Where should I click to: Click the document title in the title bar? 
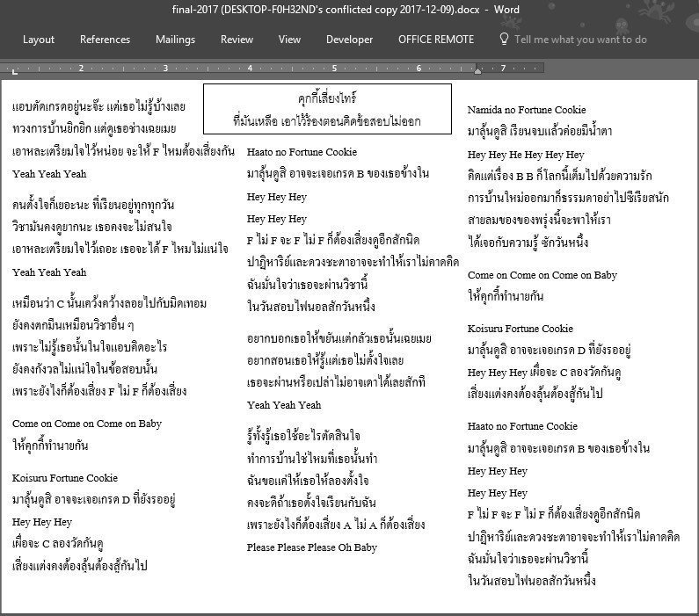coord(346,10)
